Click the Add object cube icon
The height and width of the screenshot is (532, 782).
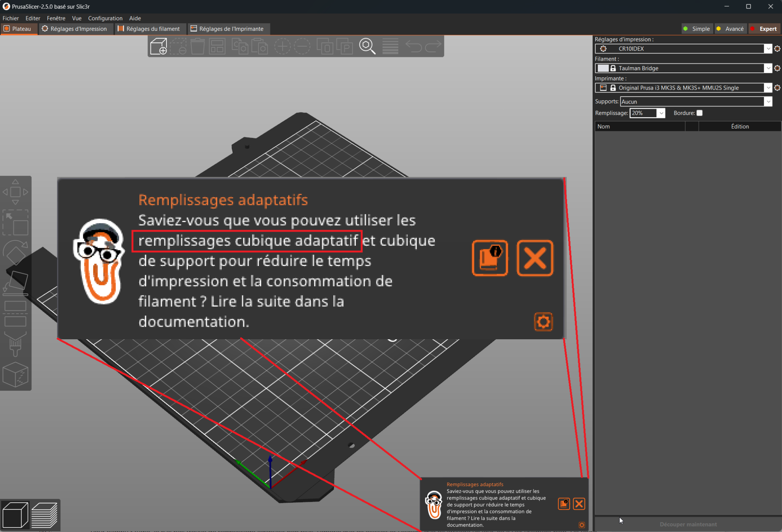pyautogui.click(x=158, y=46)
